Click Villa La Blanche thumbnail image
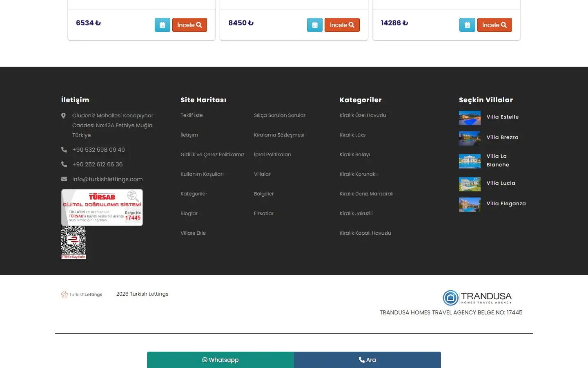Screen dimensions: 588x368 [x=470, y=162]
